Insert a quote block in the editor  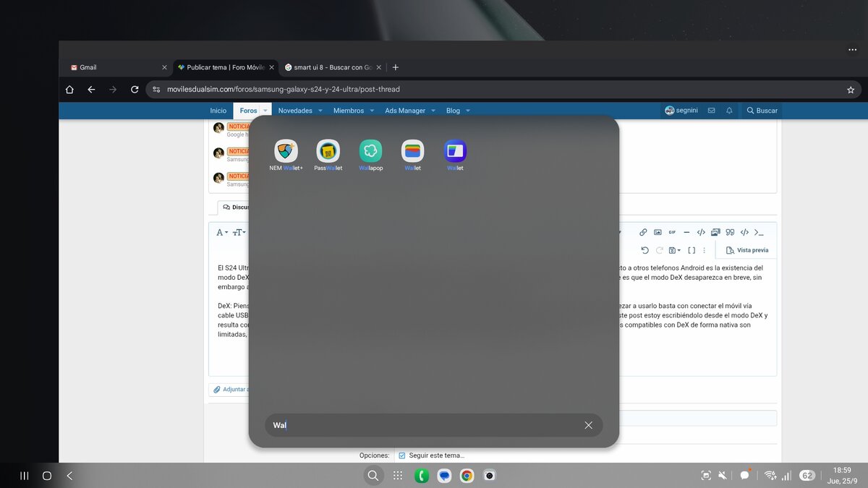[x=730, y=232]
